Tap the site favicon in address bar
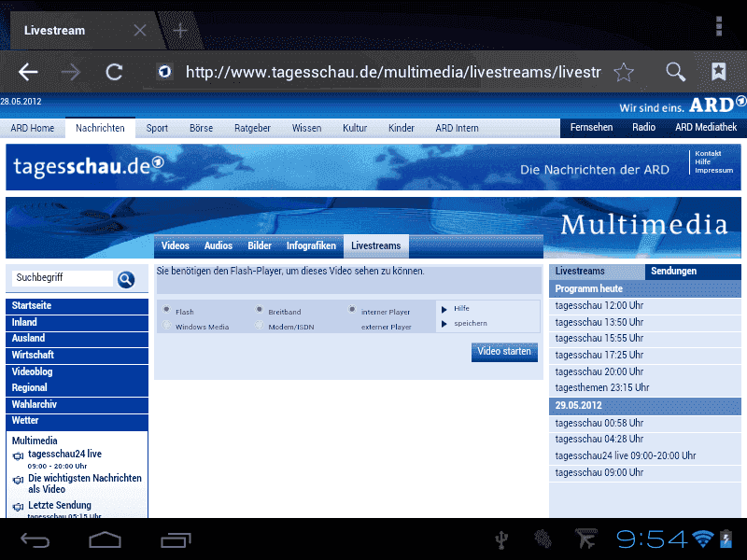 (165, 72)
